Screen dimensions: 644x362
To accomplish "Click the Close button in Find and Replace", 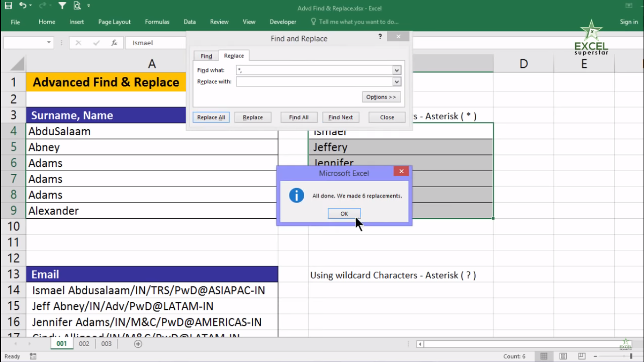I will tap(387, 117).
